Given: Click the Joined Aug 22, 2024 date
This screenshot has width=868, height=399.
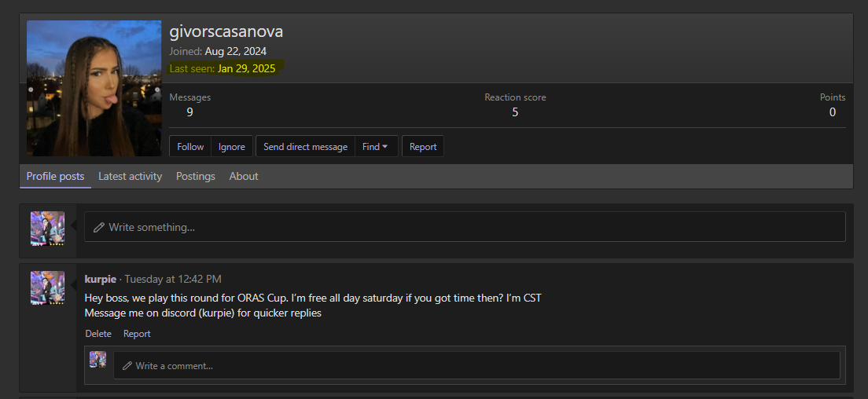Looking at the screenshot, I should 235,51.
